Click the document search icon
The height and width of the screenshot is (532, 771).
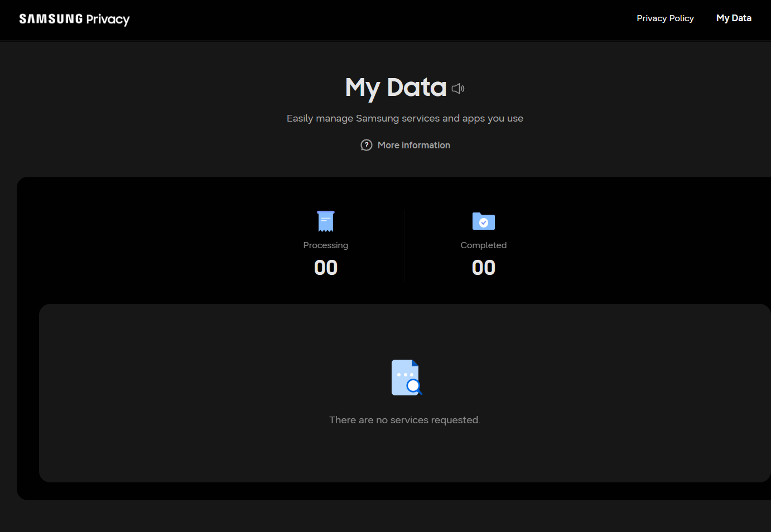click(x=407, y=378)
